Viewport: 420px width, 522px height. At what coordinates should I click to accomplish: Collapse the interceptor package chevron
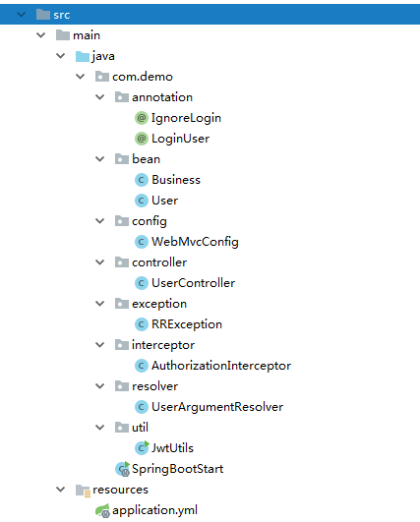(100, 345)
